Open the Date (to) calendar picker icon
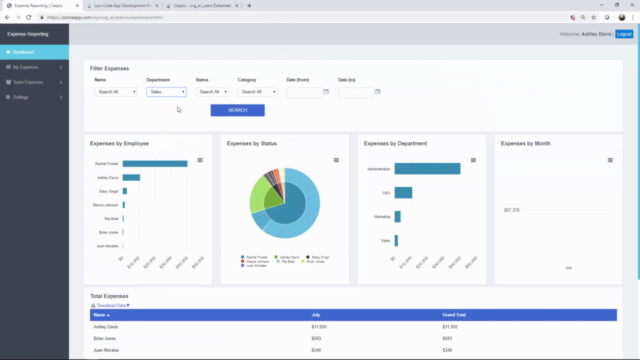 378,91
